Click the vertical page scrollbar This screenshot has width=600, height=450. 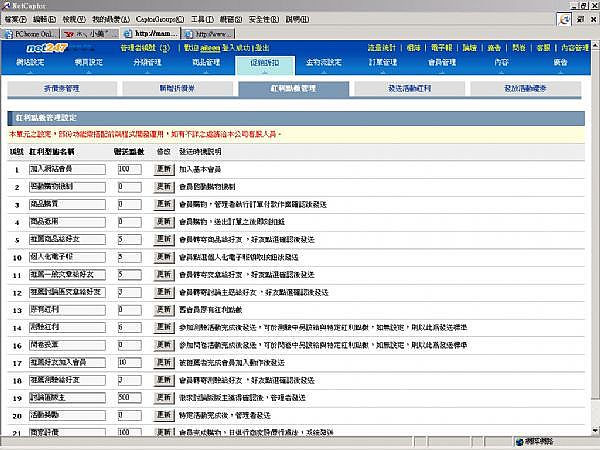(593, 250)
